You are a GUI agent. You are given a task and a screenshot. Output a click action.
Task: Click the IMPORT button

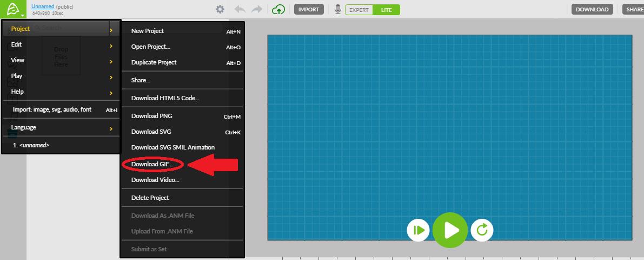[309, 9]
